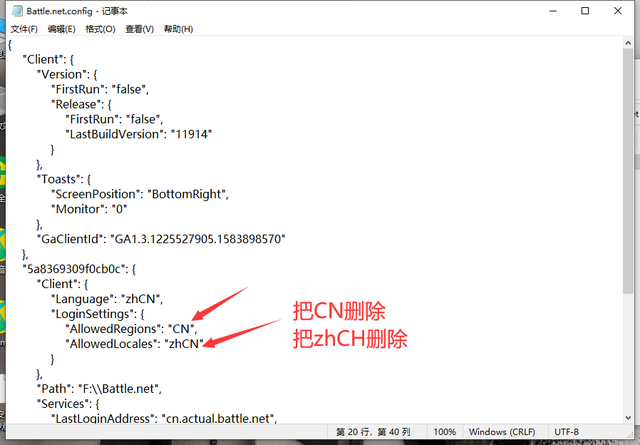Click the "LastBuildVersion": "11914" line
This screenshot has width=640, height=445.
[x=139, y=134]
